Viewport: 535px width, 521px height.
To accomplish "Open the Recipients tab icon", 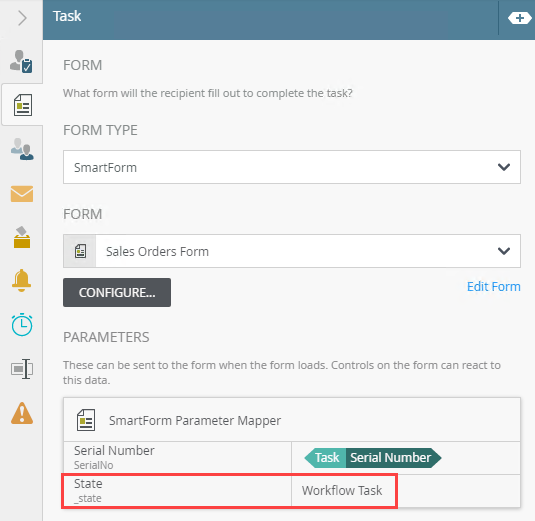I will tap(22, 149).
